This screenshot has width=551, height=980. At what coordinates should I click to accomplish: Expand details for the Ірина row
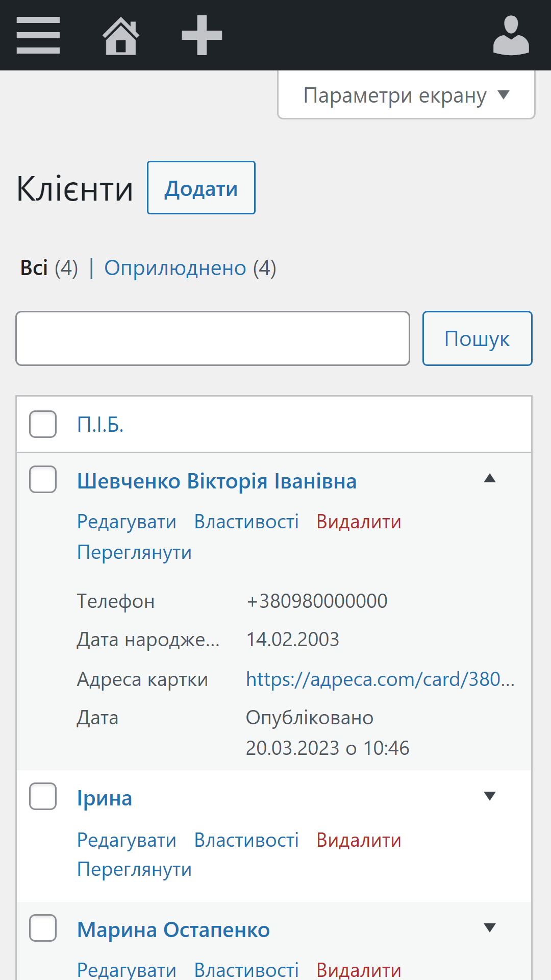(490, 796)
